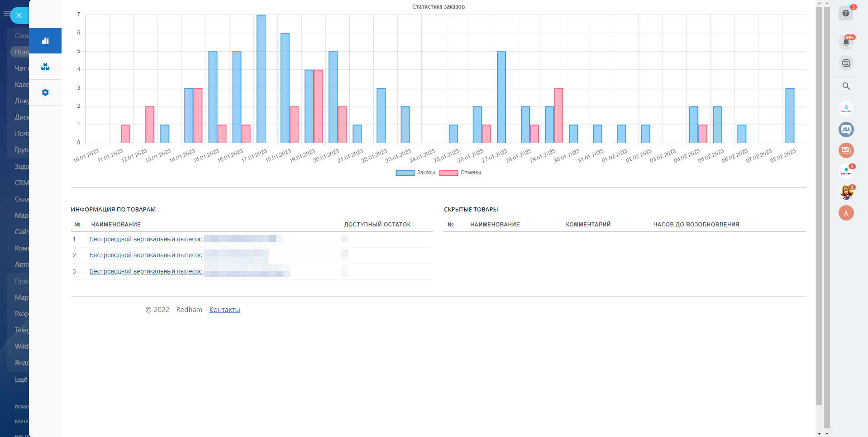Switch to the warehouse boxes tab
Screen dimensions: 868x437
pos(45,67)
